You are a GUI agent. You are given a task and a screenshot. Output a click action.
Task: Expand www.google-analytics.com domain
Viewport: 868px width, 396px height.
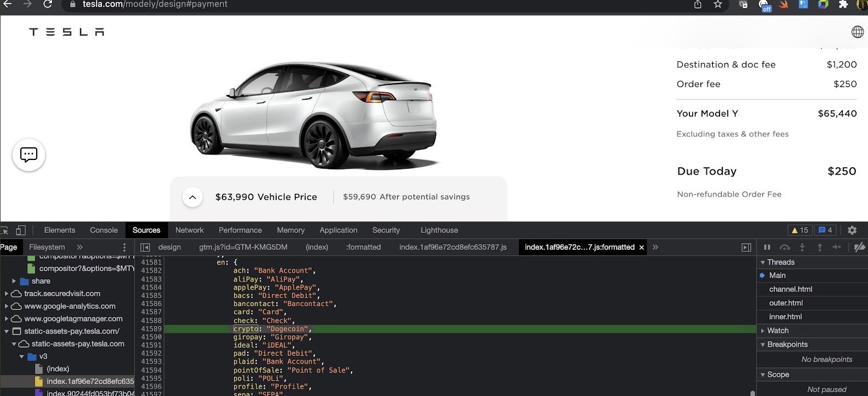point(7,306)
